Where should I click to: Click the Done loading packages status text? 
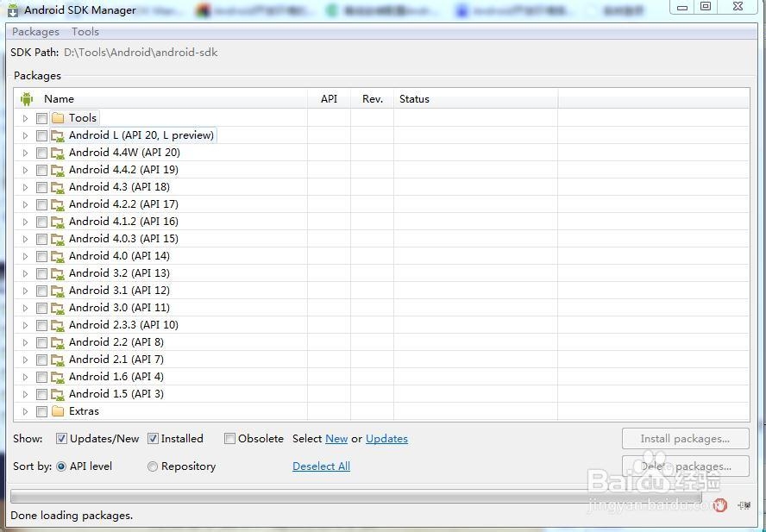(x=72, y=516)
